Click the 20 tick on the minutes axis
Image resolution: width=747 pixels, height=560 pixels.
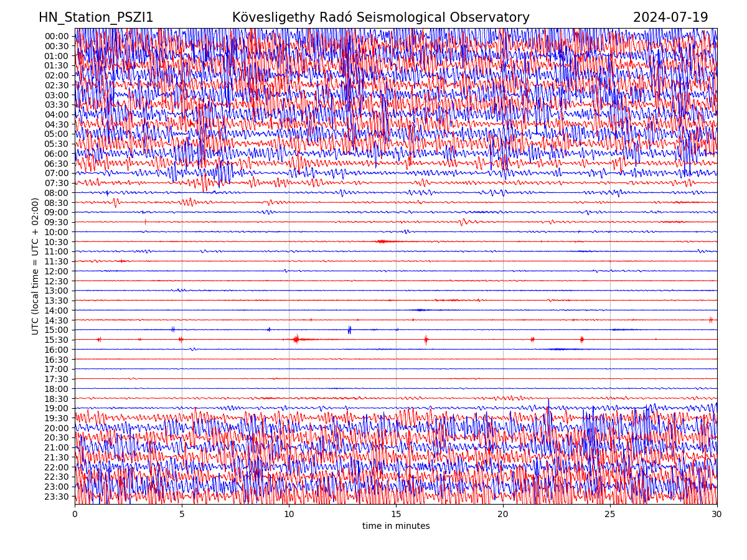(x=503, y=515)
